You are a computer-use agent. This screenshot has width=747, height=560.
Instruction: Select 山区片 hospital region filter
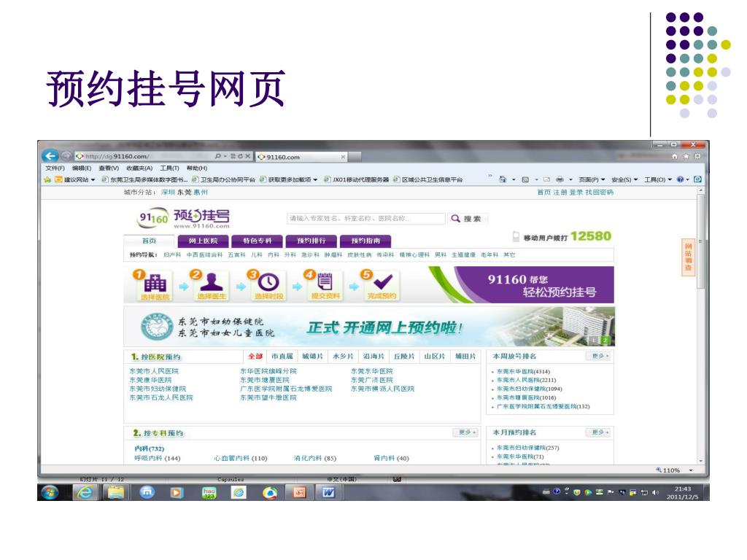click(x=434, y=356)
